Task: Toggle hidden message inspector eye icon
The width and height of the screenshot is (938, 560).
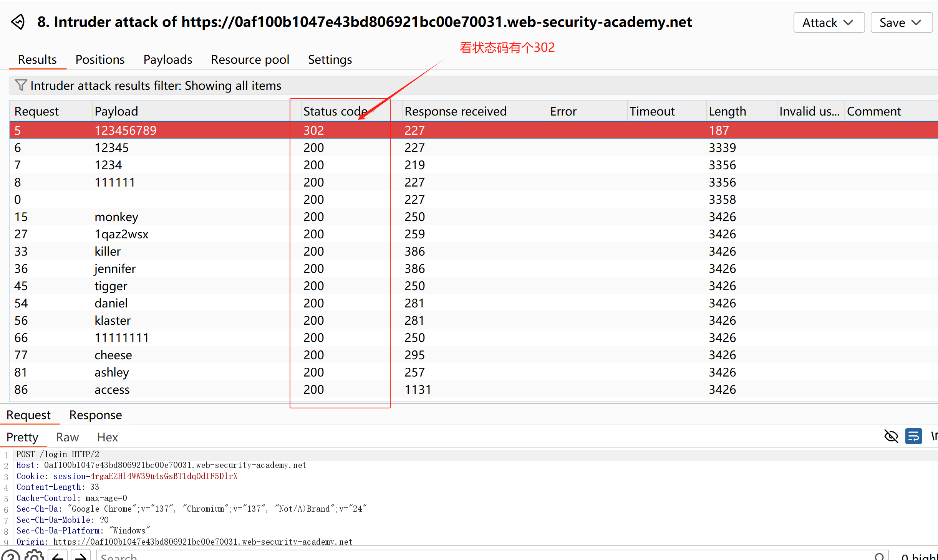Action: click(891, 436)
